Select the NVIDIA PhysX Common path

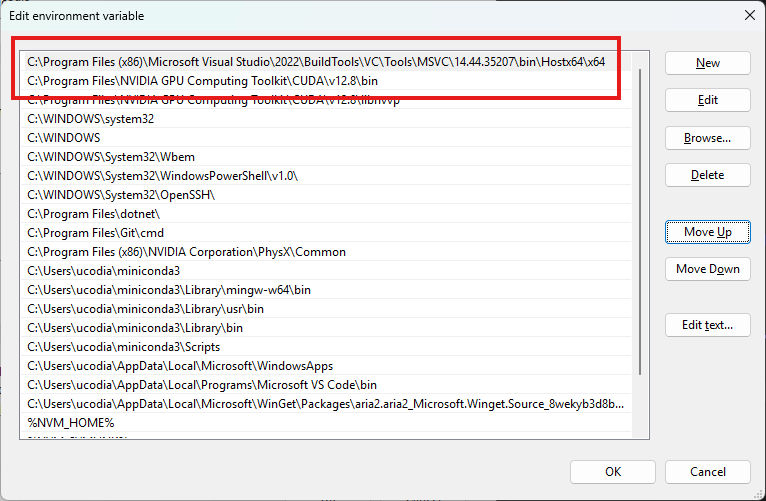186,251
